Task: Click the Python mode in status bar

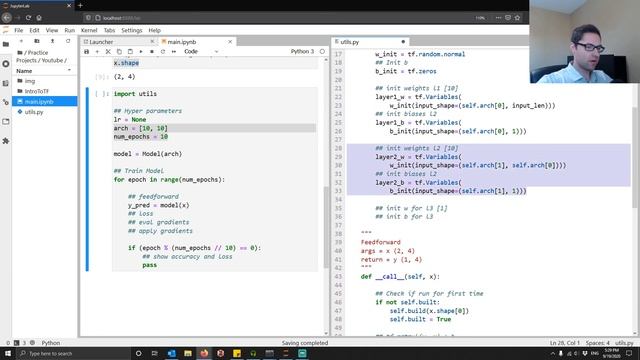Action: (x=51, y=343)
